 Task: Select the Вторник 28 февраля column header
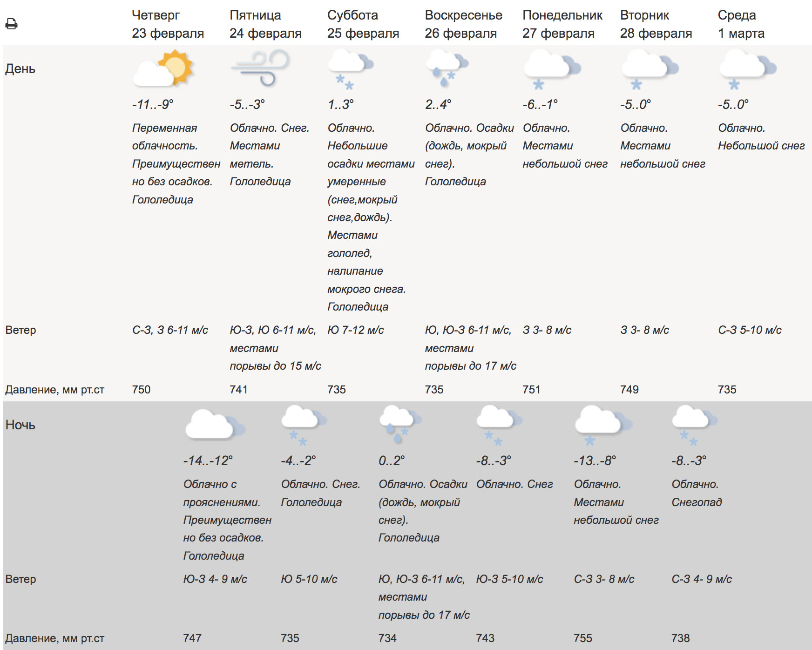pos(656,24)
